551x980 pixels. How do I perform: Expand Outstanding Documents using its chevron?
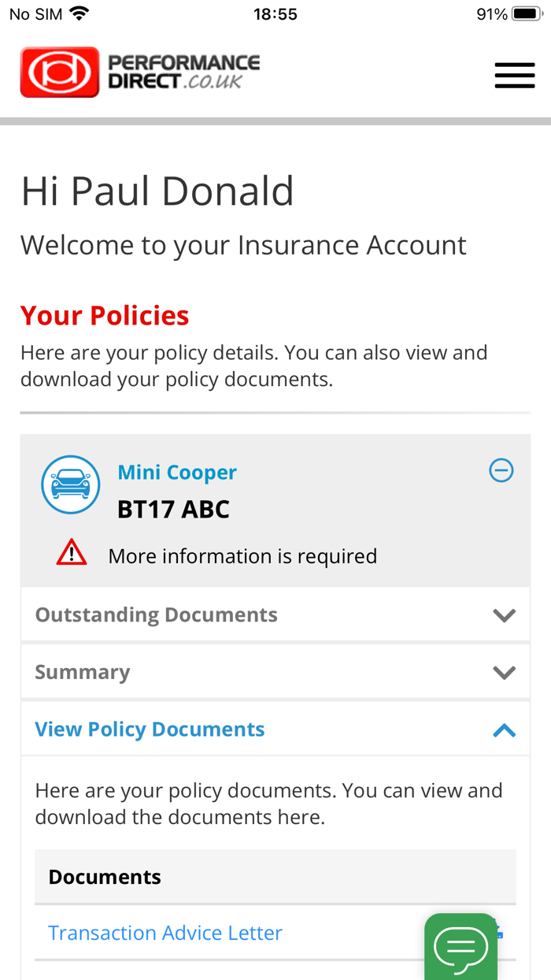pos(504,614)
